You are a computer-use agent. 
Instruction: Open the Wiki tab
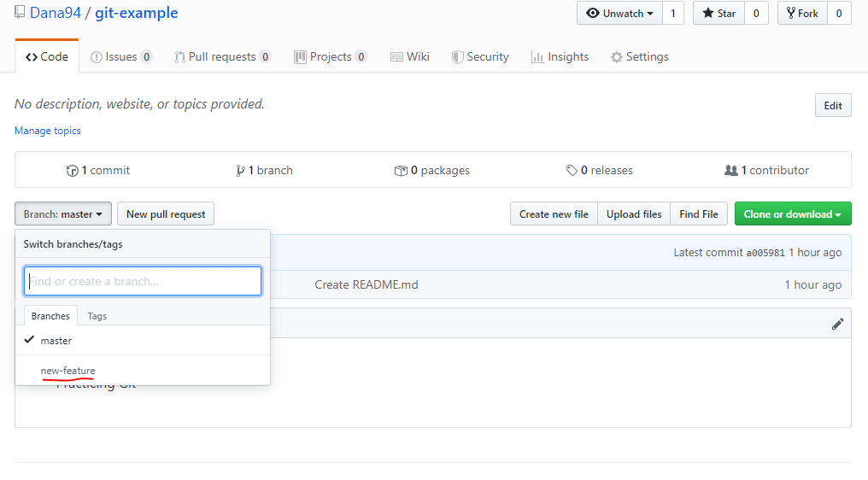409,56
